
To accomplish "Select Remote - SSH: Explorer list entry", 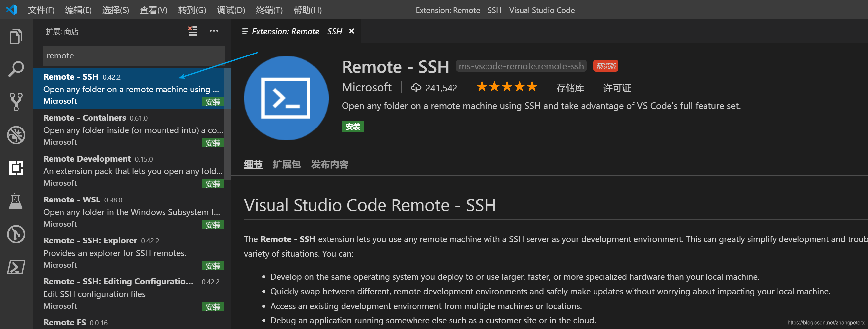I will [x=129, y=252].
